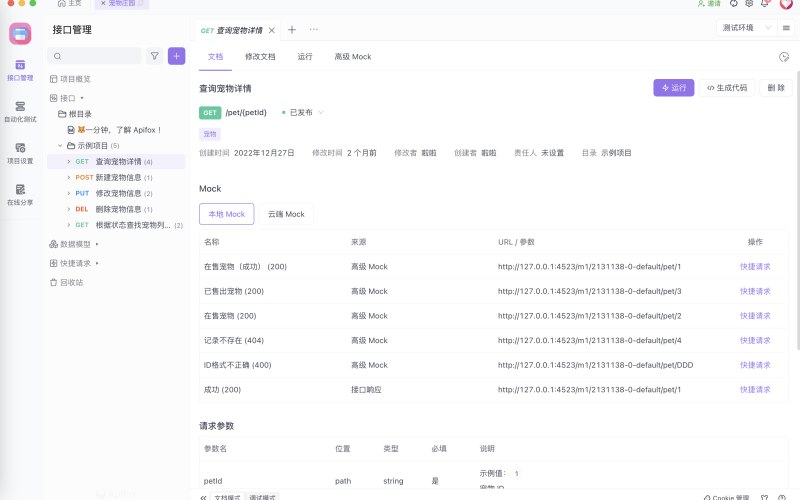Click 快捷请求 for 成功 (200) row
Viewport: 800px width, 500px height.
(x=755, y=389)
